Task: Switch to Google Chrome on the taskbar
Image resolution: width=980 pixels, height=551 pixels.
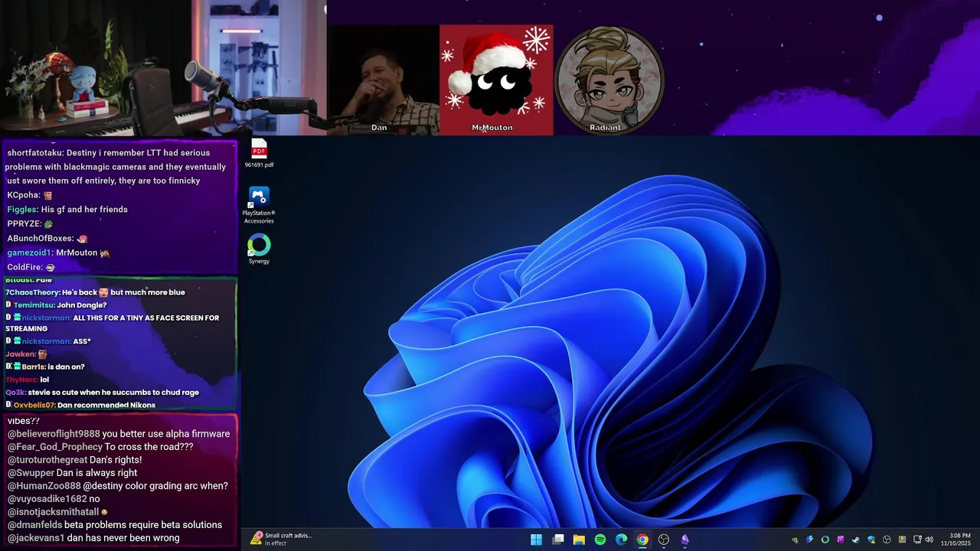Action: click(642, 540)
